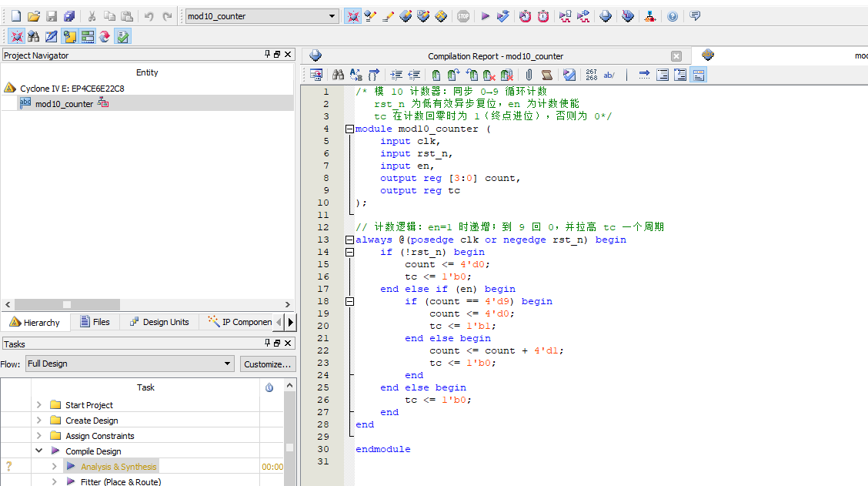Collapse the if (count == 4'd9) fold marker
868x486 pixels.
coord(349,301)
